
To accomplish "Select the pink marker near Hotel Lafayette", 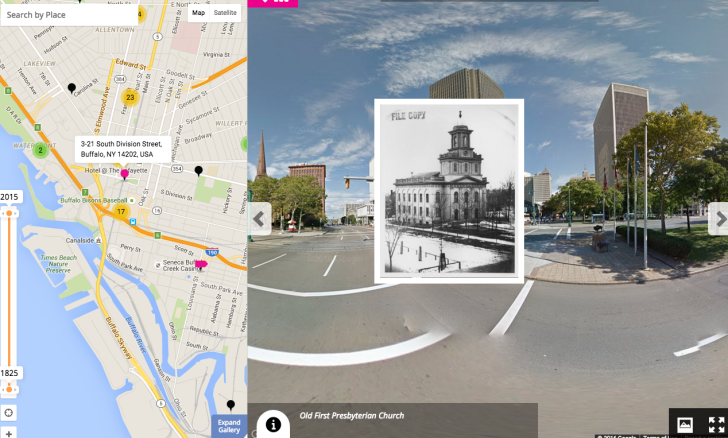I will (125, 174).
